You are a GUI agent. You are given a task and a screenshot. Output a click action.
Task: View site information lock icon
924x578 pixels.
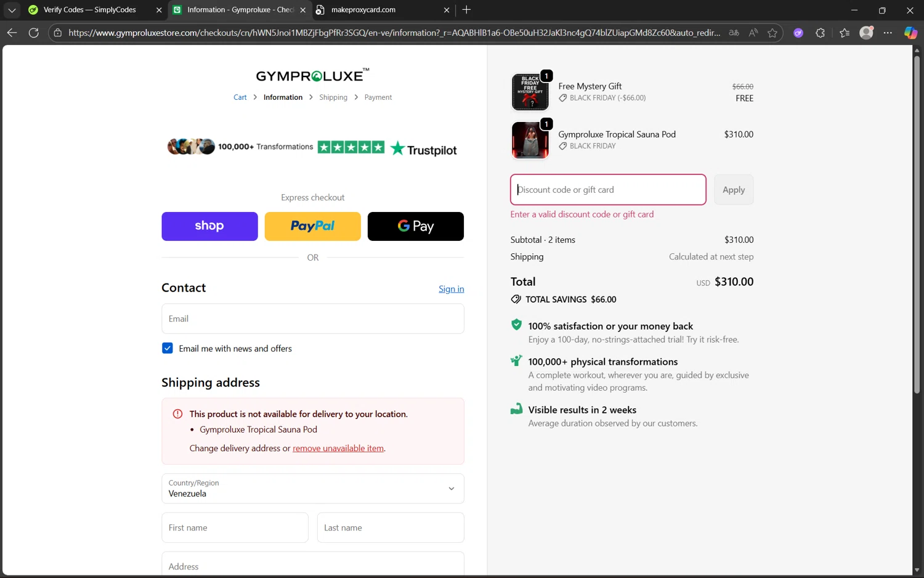pos(57,33)
